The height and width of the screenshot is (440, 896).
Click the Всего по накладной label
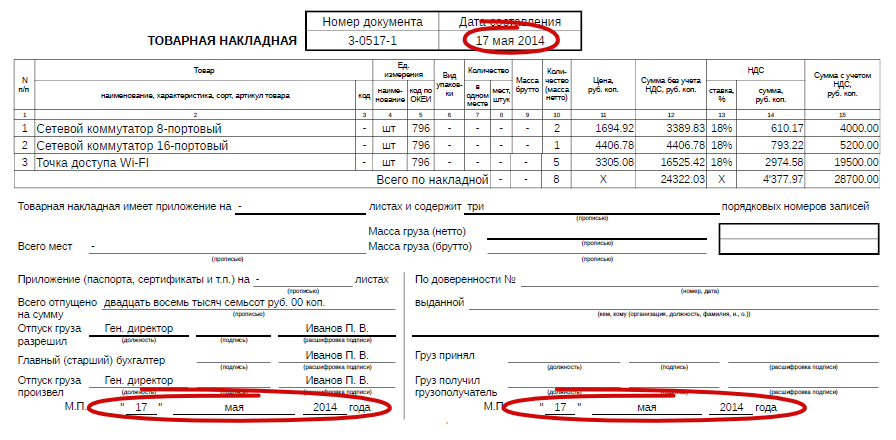pyautogui.click(x=431, y=179)
